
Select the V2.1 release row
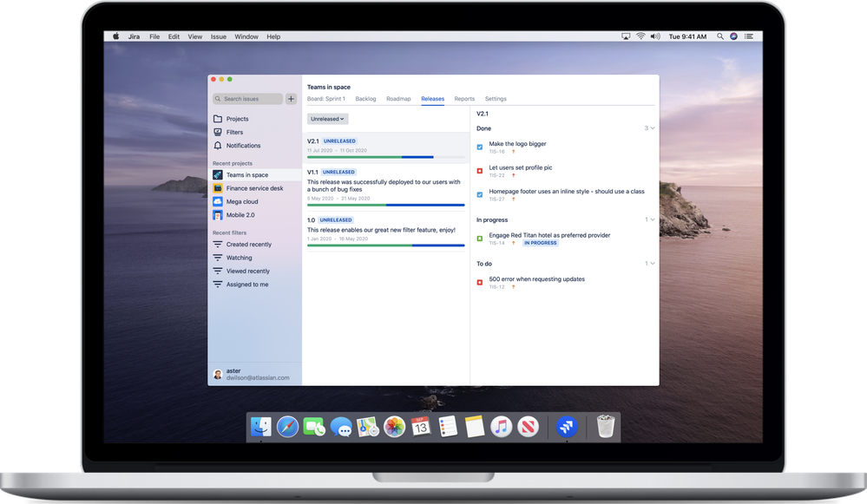(x=386, y=147)
